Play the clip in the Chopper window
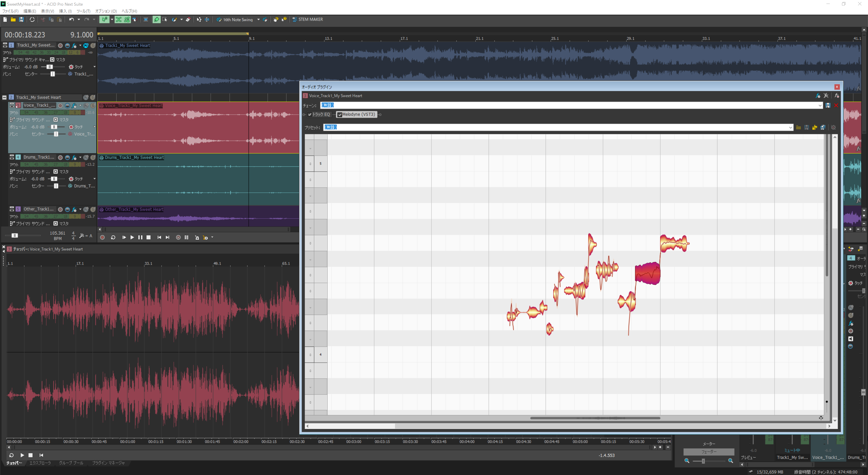Image resolution: width=868 pixels, height=475 pixels. 22,455
